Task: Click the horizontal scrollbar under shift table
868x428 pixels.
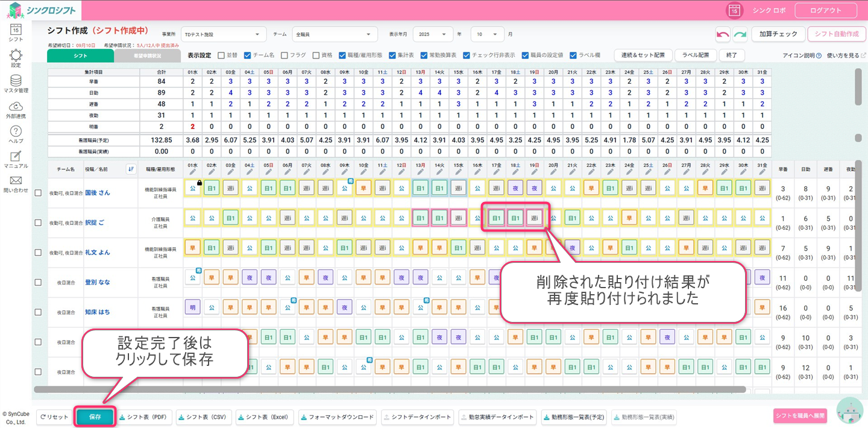Action: click(x=386, y=389)
